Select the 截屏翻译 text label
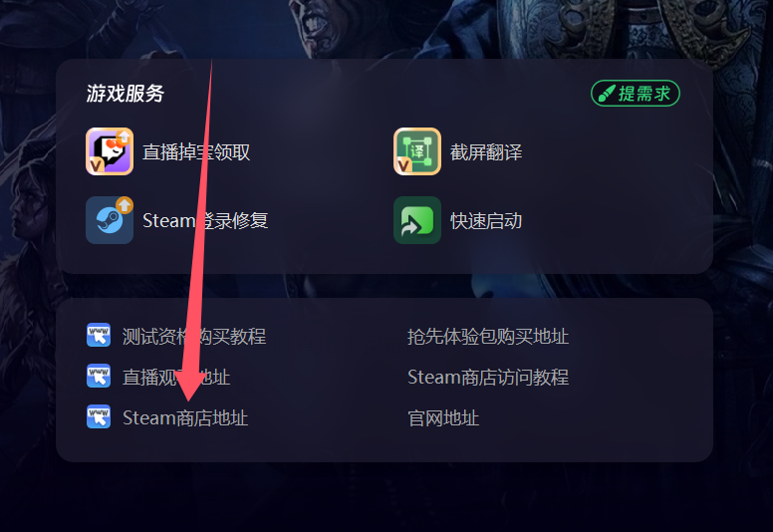 click(486, 151)
